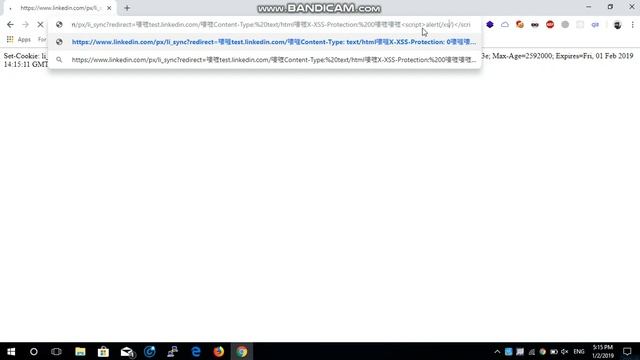The image size is (640, 360).
Task: Open the network computers taskbar app
Action: click(x=173, y=351)
